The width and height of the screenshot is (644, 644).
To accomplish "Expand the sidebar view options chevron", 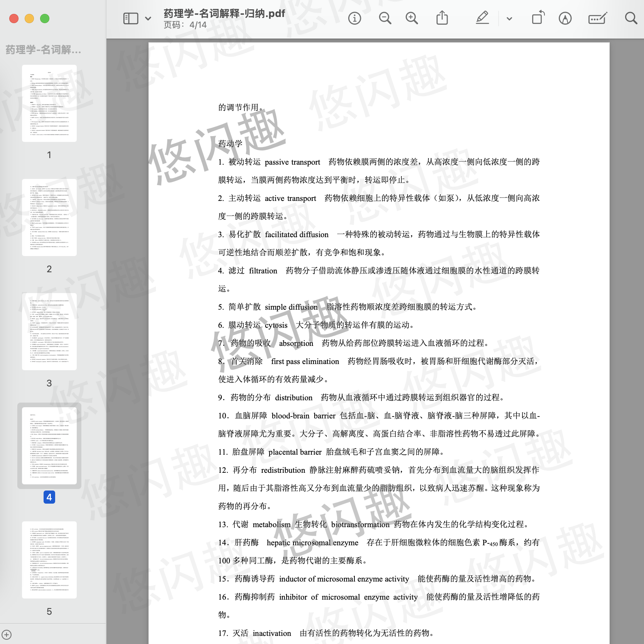I will click(x=148, y=19).
